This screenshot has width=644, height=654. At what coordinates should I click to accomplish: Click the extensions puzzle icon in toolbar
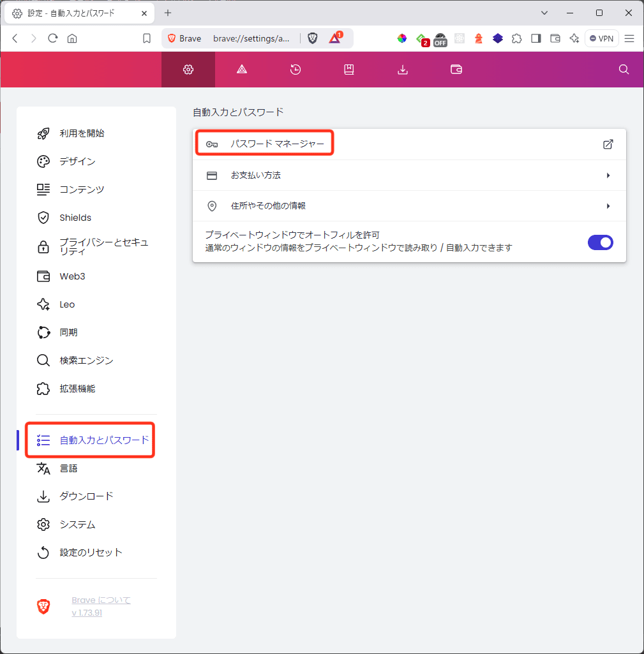click(517, 38)
